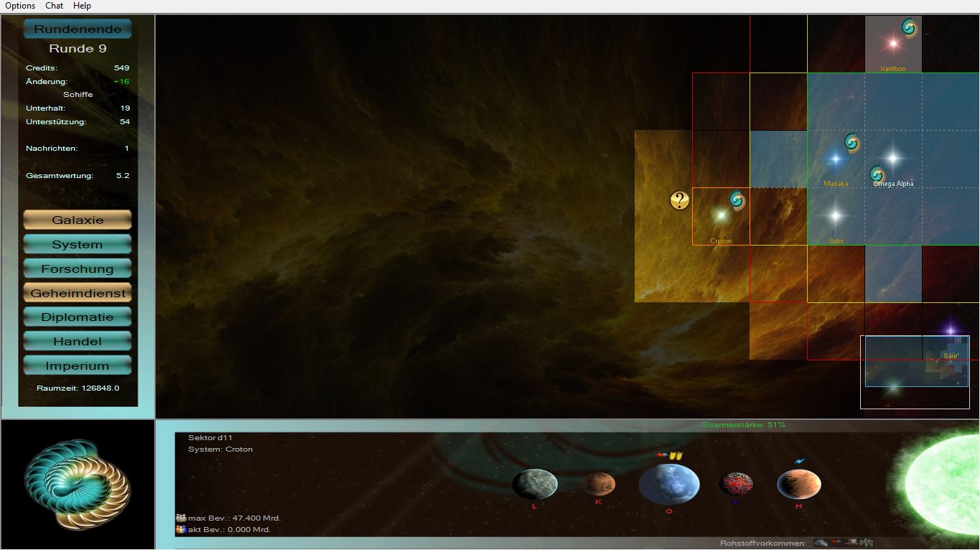Click the grey class L planet

coord(534,484)
